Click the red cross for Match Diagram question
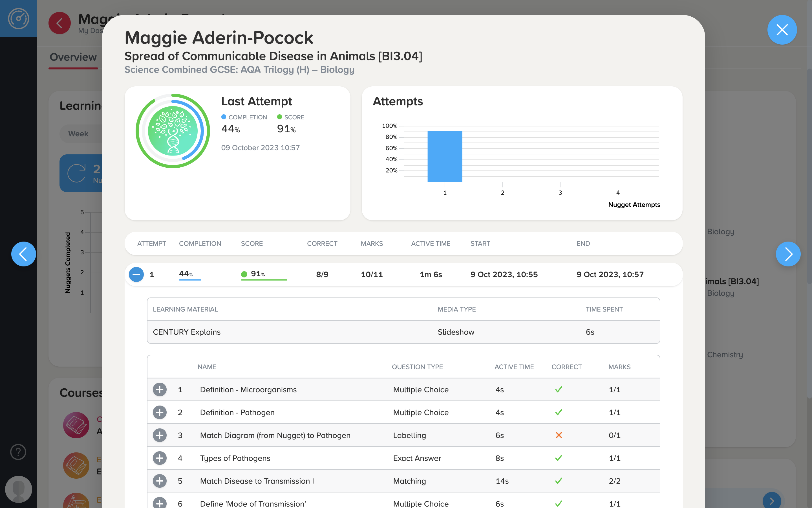This screenshot has height=508, width=812. (559, 435)
